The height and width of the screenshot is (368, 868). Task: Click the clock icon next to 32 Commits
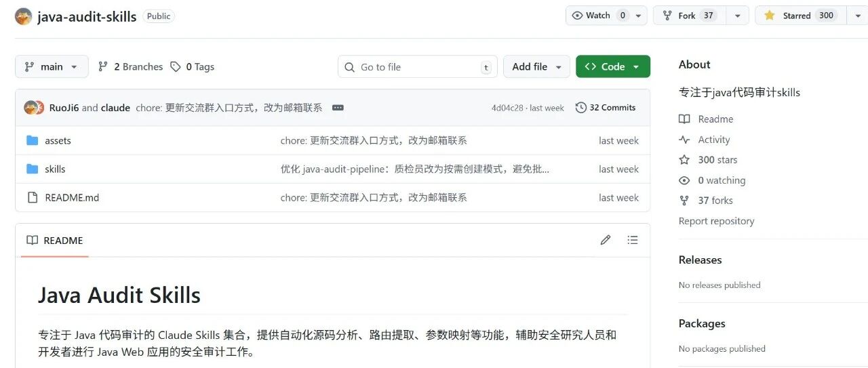(x=580, y=108)
